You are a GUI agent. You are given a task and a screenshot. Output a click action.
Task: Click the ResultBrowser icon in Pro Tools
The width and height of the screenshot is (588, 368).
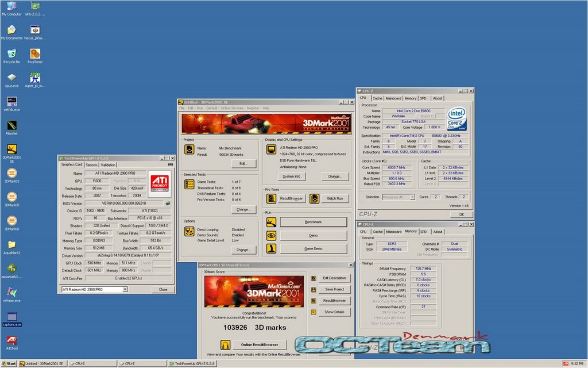click(271, 198)
